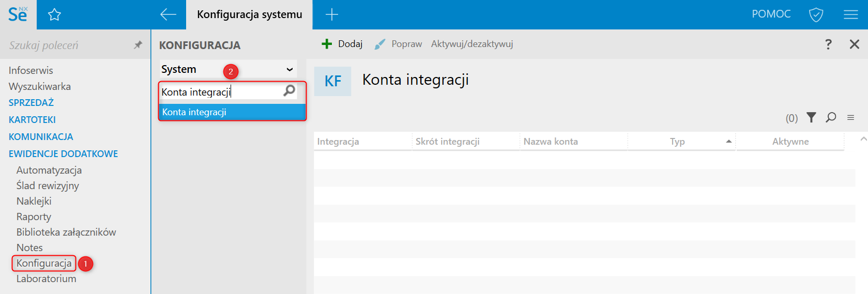Open a new tab with plus icon
This screenshot has height=294, width=868.
coord(331,14)
